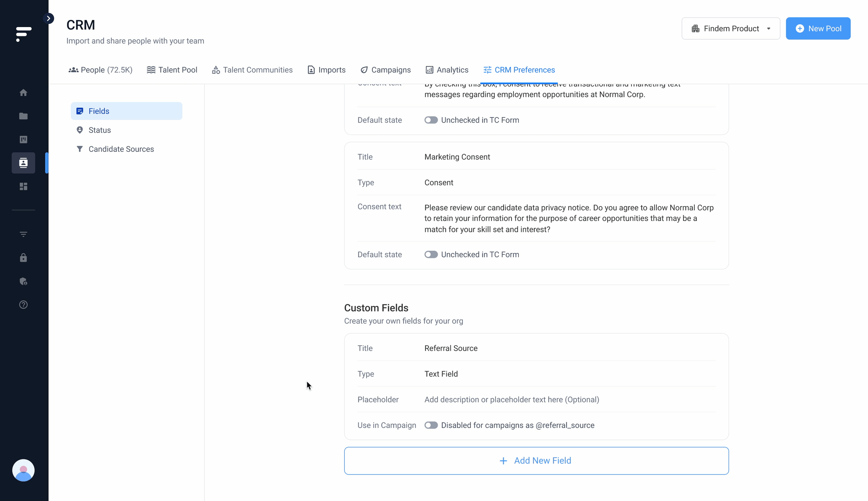Select the CRM contacts sidebar icon

click(x=23, y=163)
